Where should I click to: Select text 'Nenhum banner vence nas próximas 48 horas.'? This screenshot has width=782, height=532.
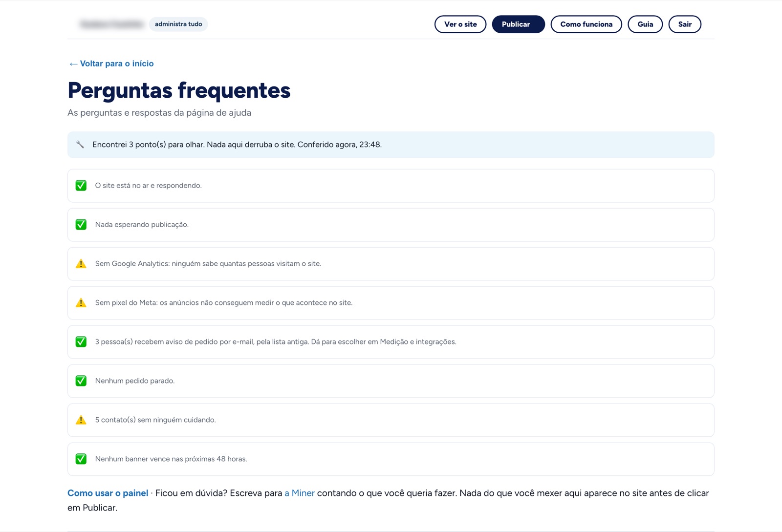[x=171, y=459]
